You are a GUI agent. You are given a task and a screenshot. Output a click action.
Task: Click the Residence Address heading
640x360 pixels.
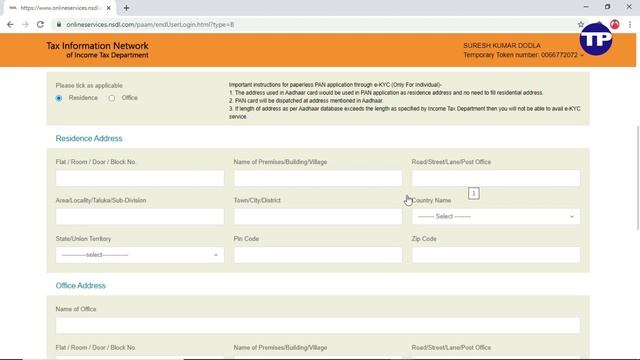[89, 138]
